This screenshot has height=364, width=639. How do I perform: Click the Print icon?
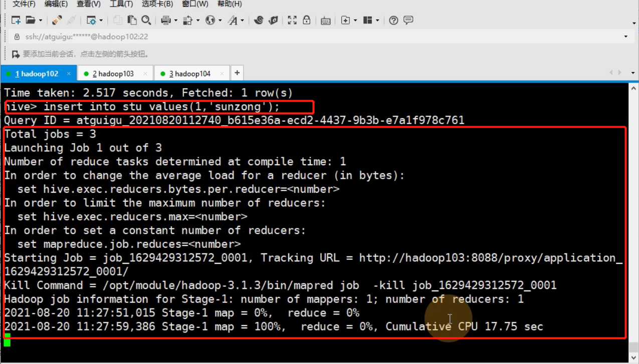click(166, 20)
